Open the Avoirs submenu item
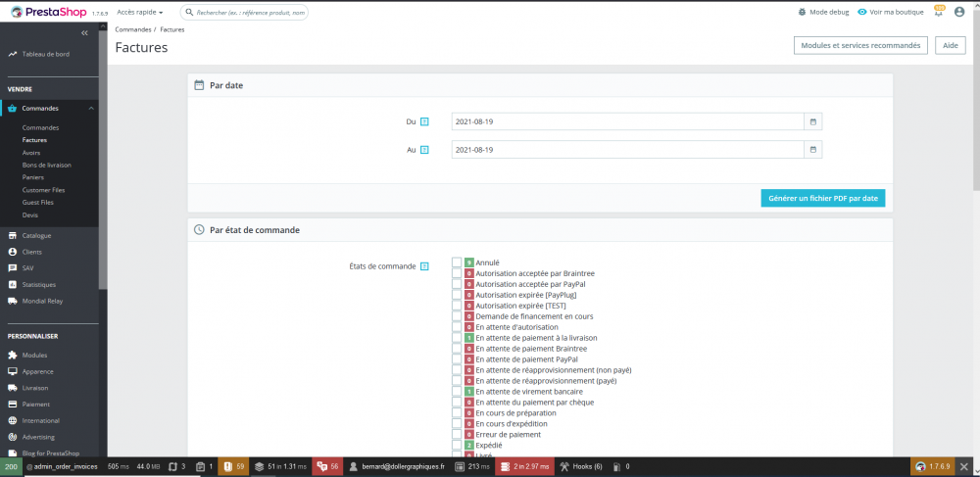Image resolution: width=980 pixels, height=477 pixels. pyautogui.click(x=31, y=153)
